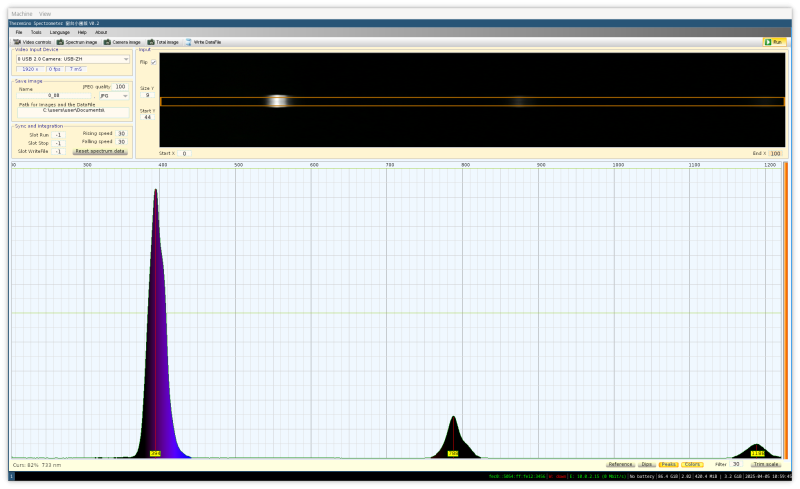Click the orange vertical slider at right edge
Image resolution: width=800 pixels, height=489 pixels.
786,310
